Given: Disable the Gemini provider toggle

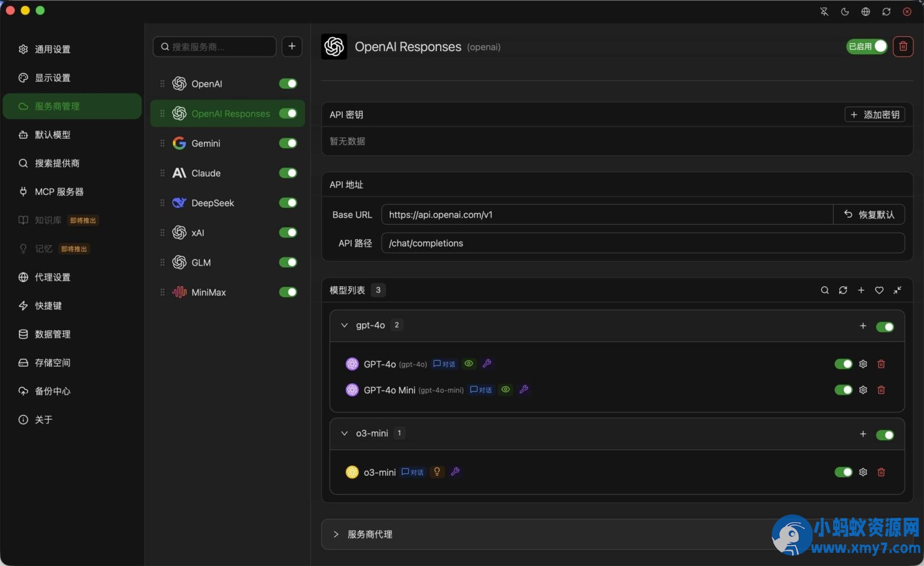Looking at the screenshot, I should (288, 143).
